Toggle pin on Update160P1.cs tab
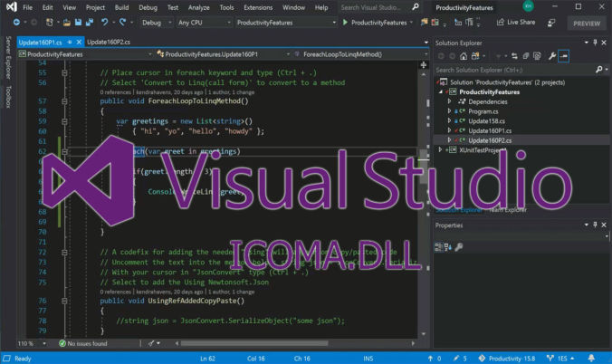 70,42
